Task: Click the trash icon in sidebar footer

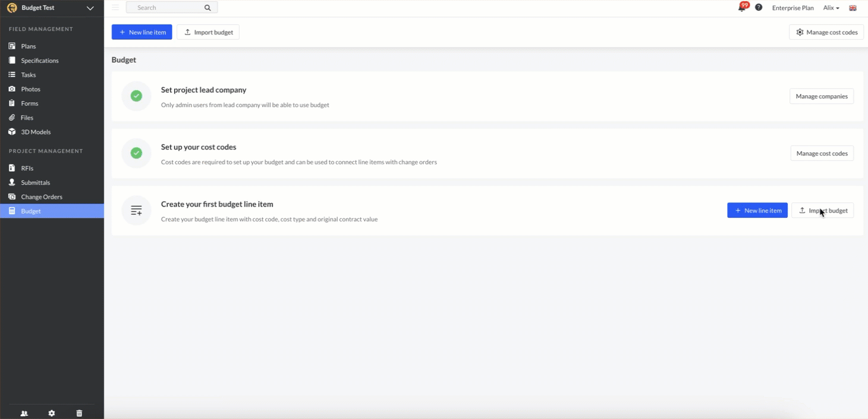Action: 79,413
